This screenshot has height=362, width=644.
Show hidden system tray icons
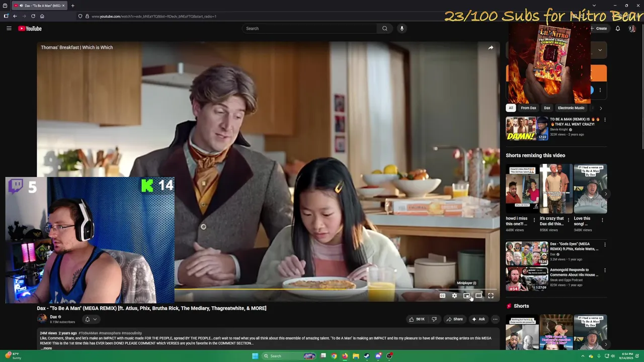pos(583,356)
